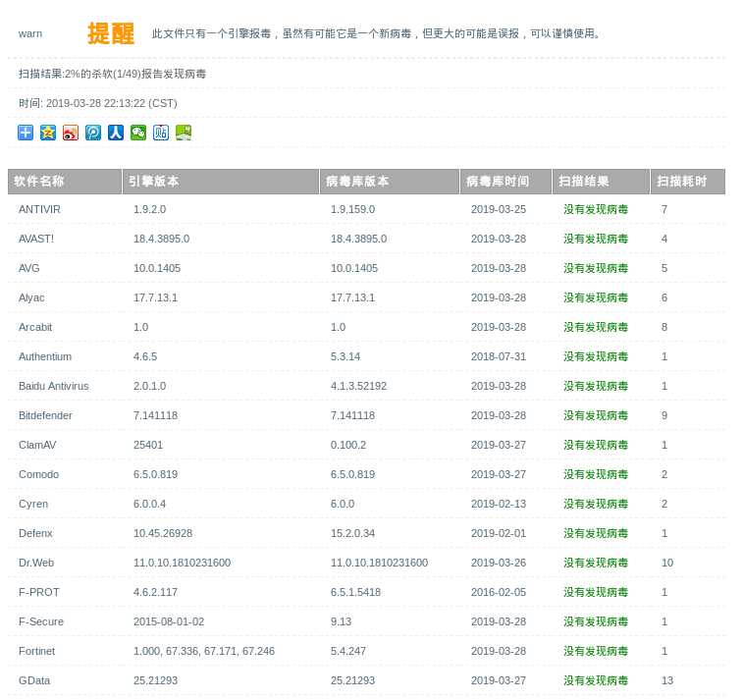Click Fortinet database version 5.4.247
The height and width of the screenshot is (700, 743).
[x=347, y=650]
